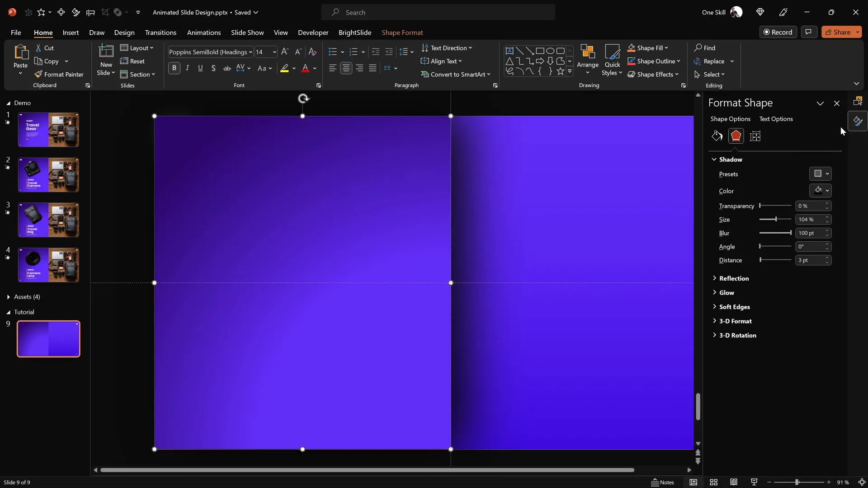Select the slide 3 Travel Bag thumbnail
868x488 pixels.
point(48,220)
